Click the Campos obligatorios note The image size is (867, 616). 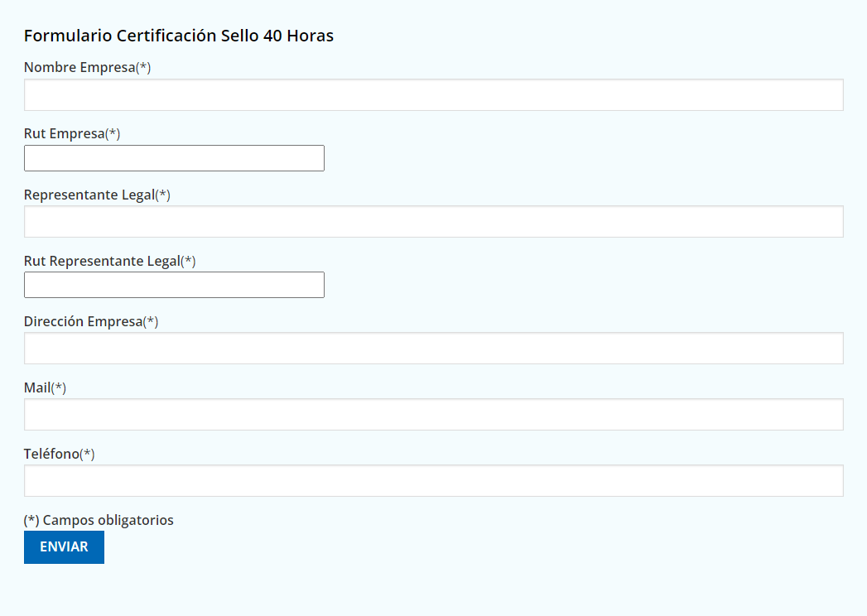(99, 521)
